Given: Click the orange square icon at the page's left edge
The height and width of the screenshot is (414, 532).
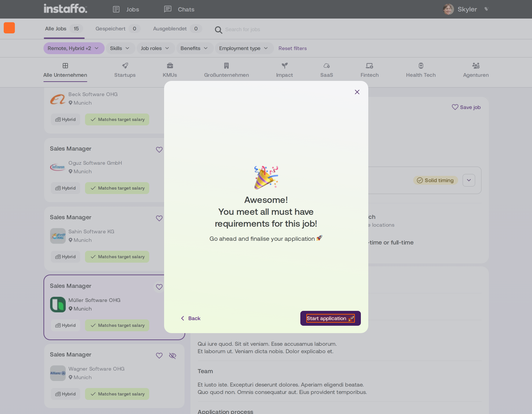Looking at the screenshot, I should click(x=9, y=28).
